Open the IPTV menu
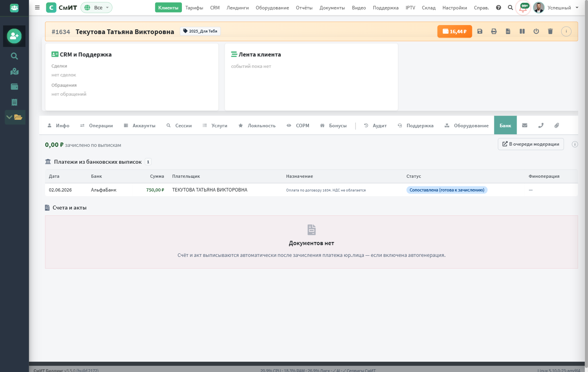 410,7
